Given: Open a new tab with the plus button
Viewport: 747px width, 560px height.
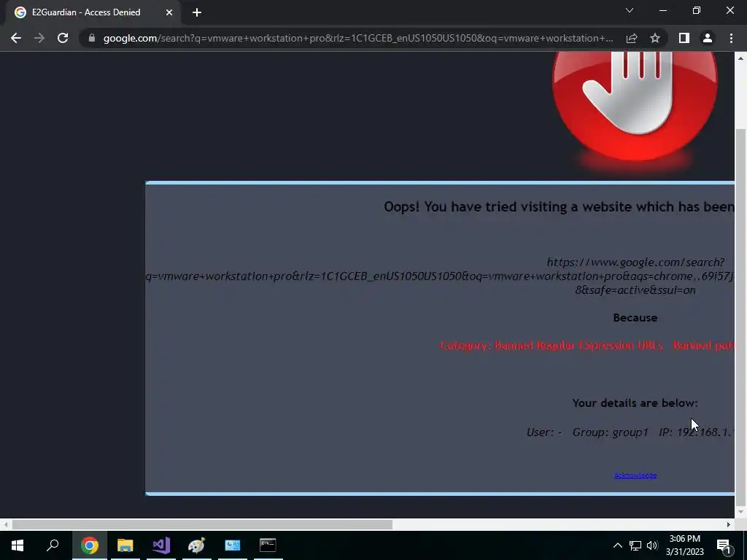Looking at the screenshot, I should pos(197,12).
